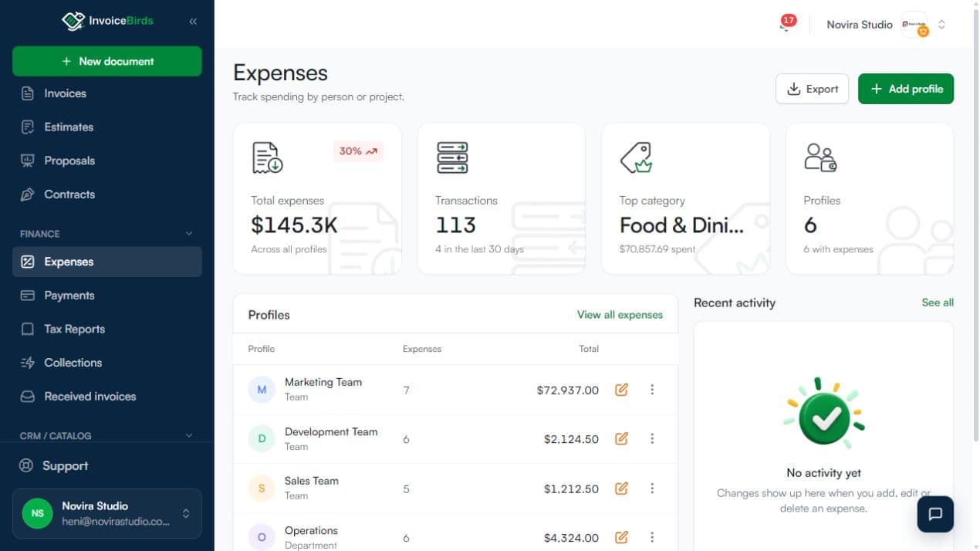
Task: Select the Sales Team profile name
Action: click(x=312, y=481)
